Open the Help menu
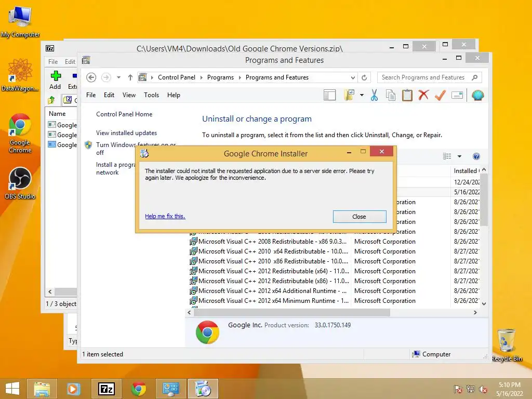 [174, 95]
